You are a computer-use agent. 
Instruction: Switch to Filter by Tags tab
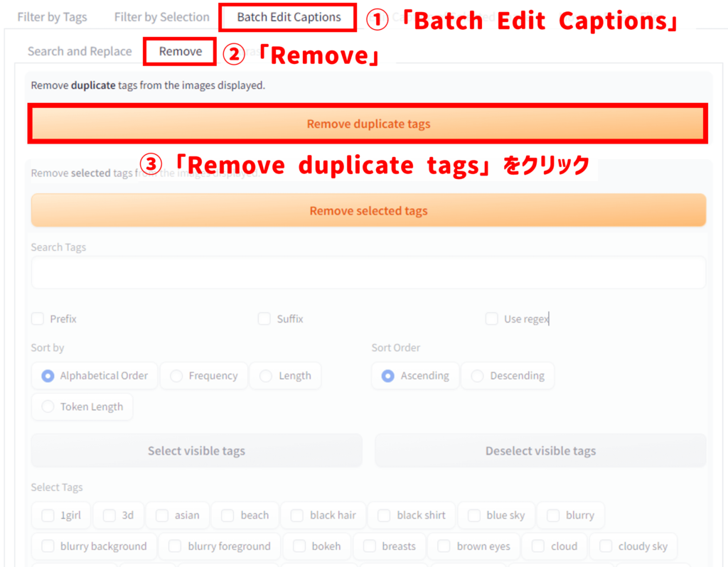[50, 17]
